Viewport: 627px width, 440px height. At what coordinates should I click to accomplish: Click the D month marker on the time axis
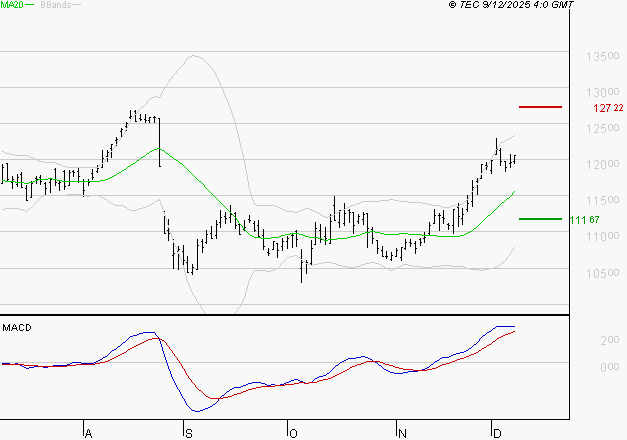[497, 434]
